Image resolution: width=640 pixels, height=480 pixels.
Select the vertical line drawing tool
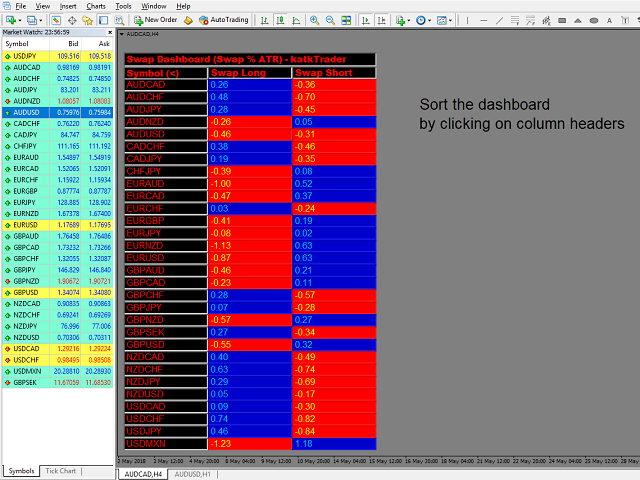[467, 20]
